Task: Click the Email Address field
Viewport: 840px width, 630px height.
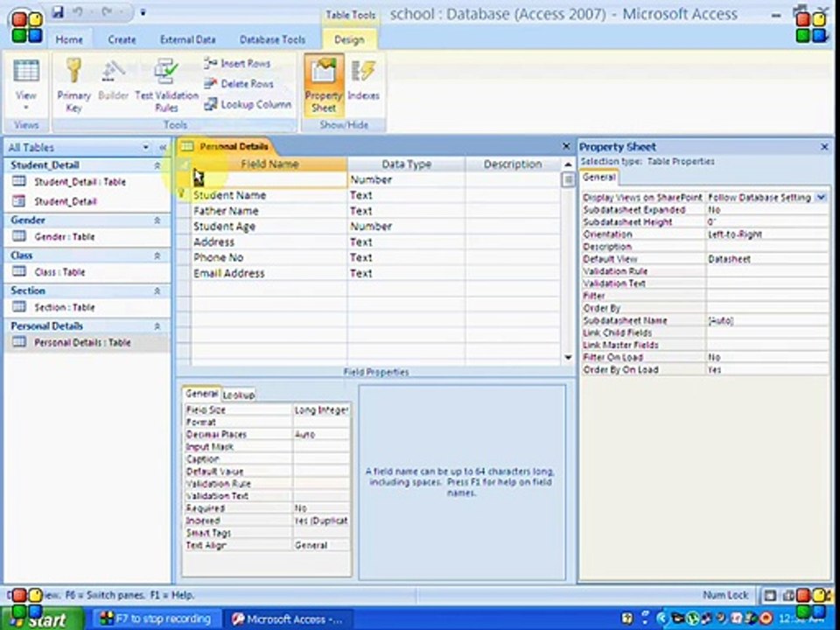Action: click(x=269, y=273)
